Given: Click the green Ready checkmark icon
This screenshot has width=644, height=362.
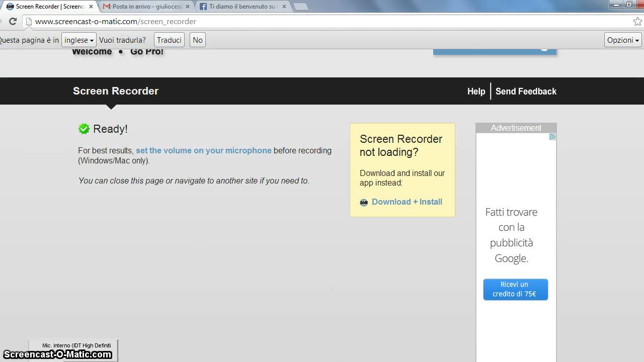Looking at the screenshot, I should [x=84, y=129].
